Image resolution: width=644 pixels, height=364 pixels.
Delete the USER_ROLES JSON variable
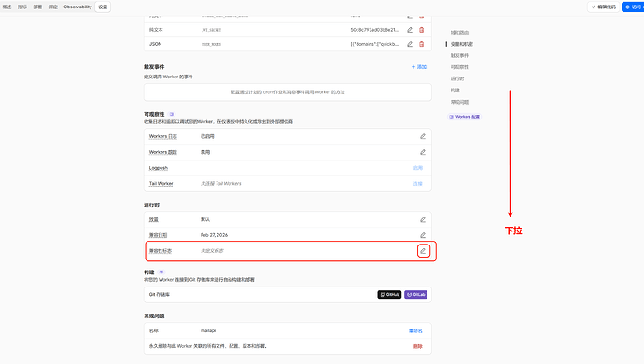(421, 44)
